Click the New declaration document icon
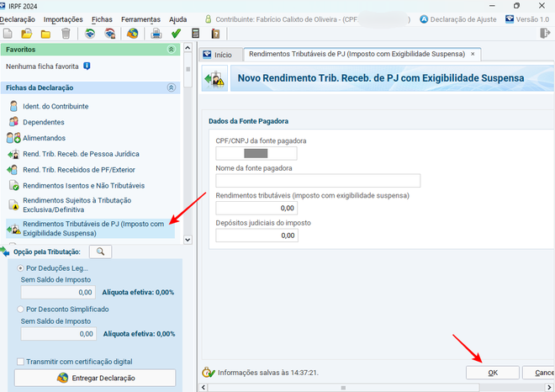 point(8,34)
